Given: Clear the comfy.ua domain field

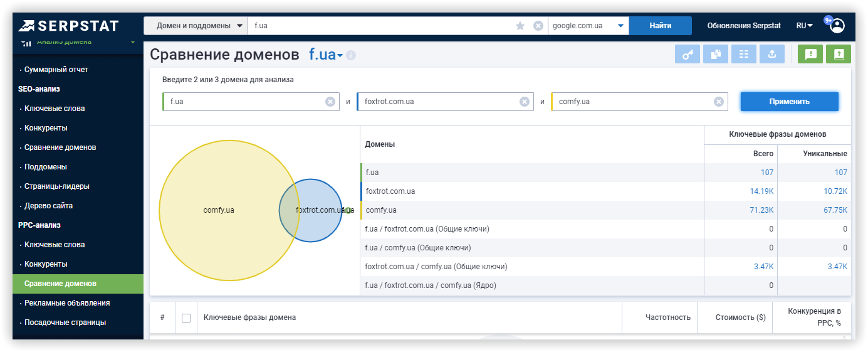Looking at the screenshot, I should pos(719,102).
